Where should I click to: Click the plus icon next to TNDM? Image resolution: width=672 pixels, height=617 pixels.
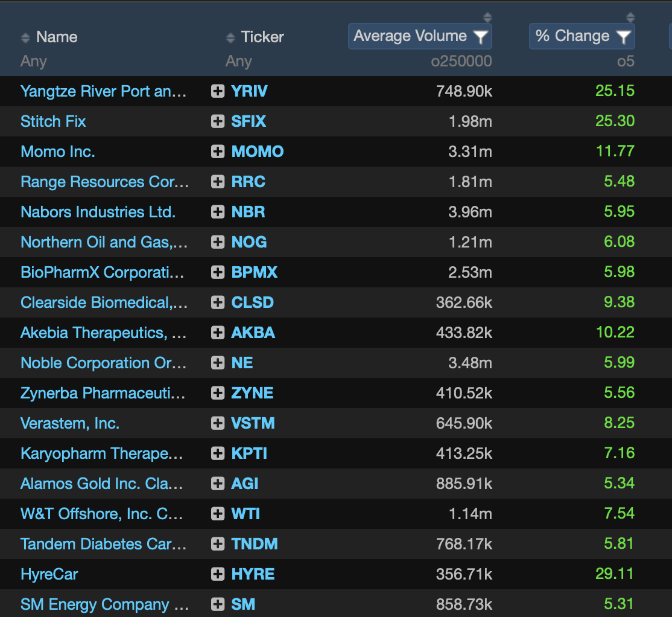(218, 544)
